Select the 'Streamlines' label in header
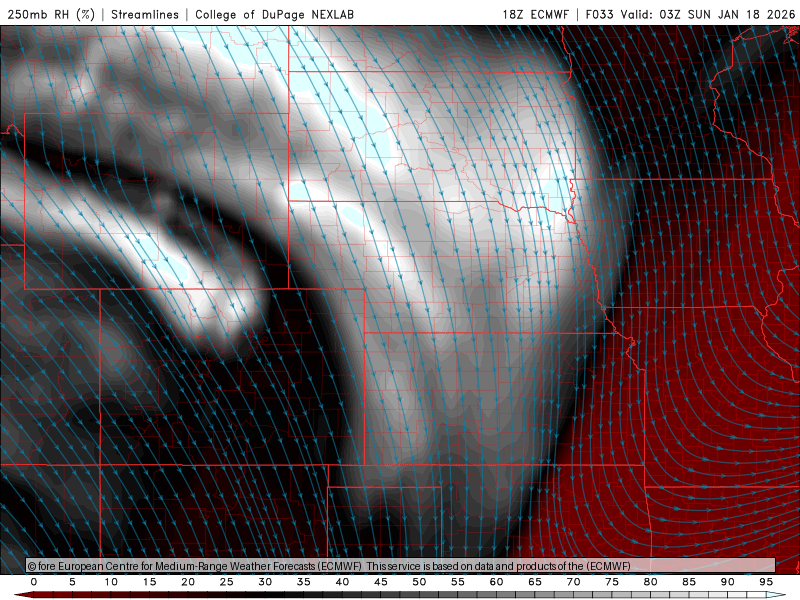Viewport: 800px width, 600px height. pos(145,14)
